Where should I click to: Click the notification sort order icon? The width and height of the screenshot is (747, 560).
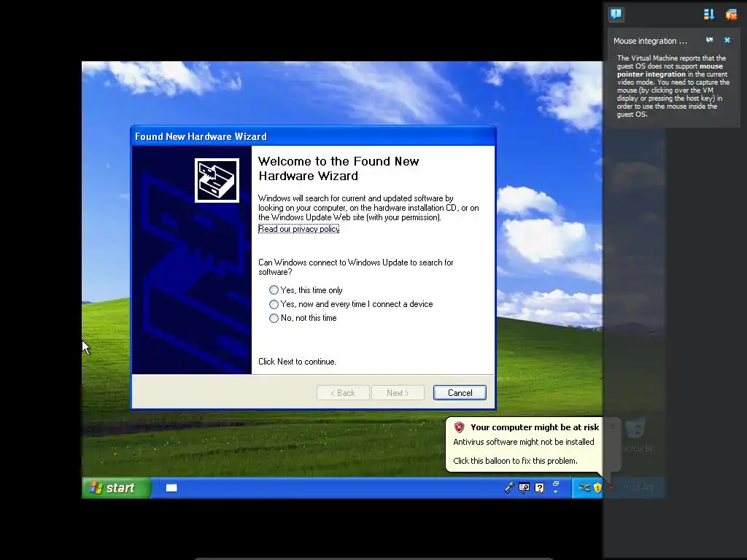[x=709, y=15]
